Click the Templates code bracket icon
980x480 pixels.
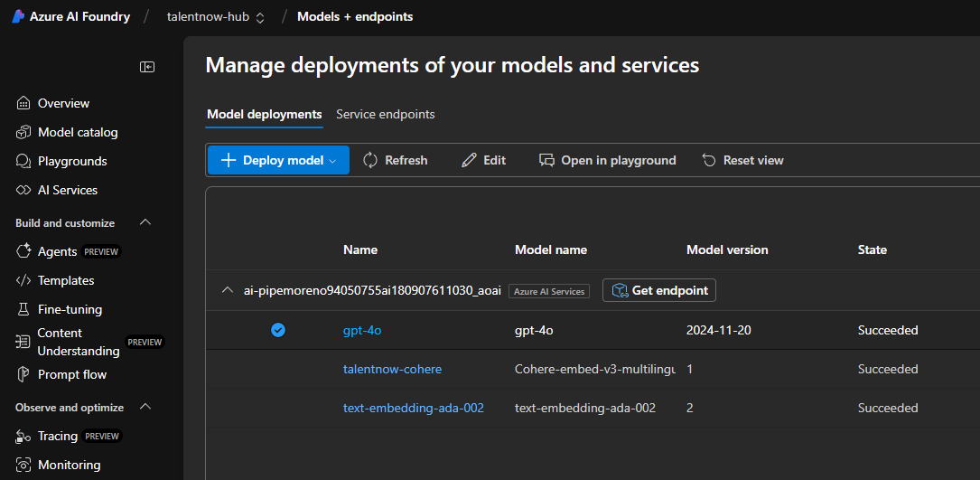[23, 280]
